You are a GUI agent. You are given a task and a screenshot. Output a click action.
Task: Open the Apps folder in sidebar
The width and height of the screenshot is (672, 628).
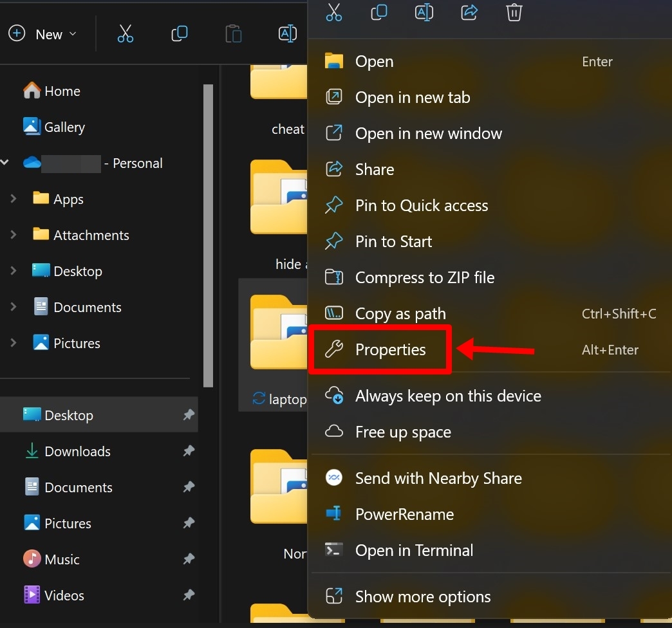click(59, 199)
